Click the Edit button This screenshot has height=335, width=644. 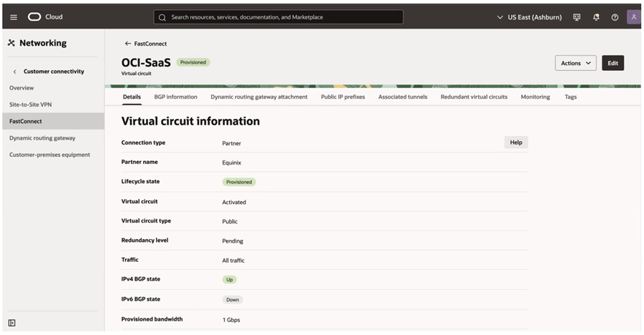coord(613,63)
